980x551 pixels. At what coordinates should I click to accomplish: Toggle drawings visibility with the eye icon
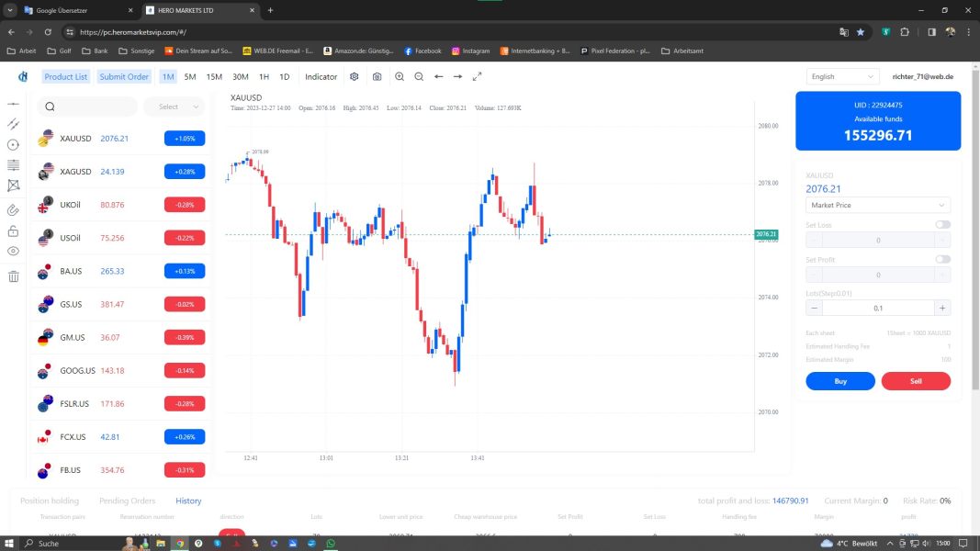pyautogui.click(x=13, y=251)
